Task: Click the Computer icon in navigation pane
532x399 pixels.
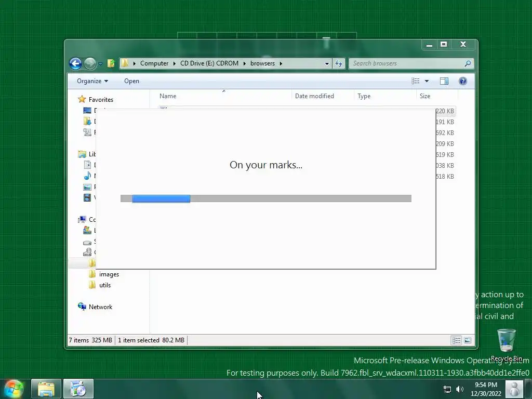Action: click(x=82, y=220)
